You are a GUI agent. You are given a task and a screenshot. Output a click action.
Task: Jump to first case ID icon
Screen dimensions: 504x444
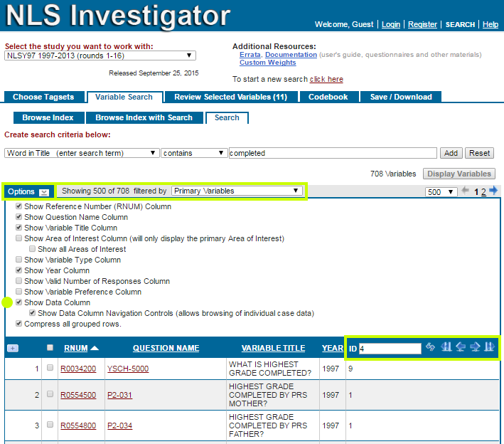pos(446,347)
